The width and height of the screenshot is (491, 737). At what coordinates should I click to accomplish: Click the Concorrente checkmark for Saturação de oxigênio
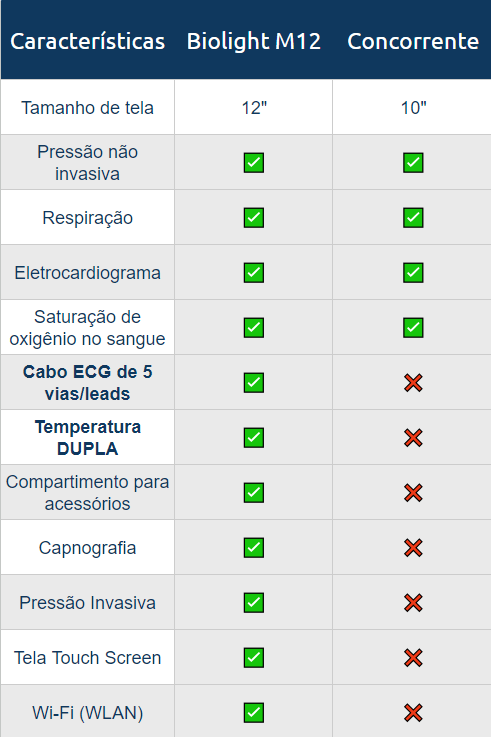tap(413, 328)
